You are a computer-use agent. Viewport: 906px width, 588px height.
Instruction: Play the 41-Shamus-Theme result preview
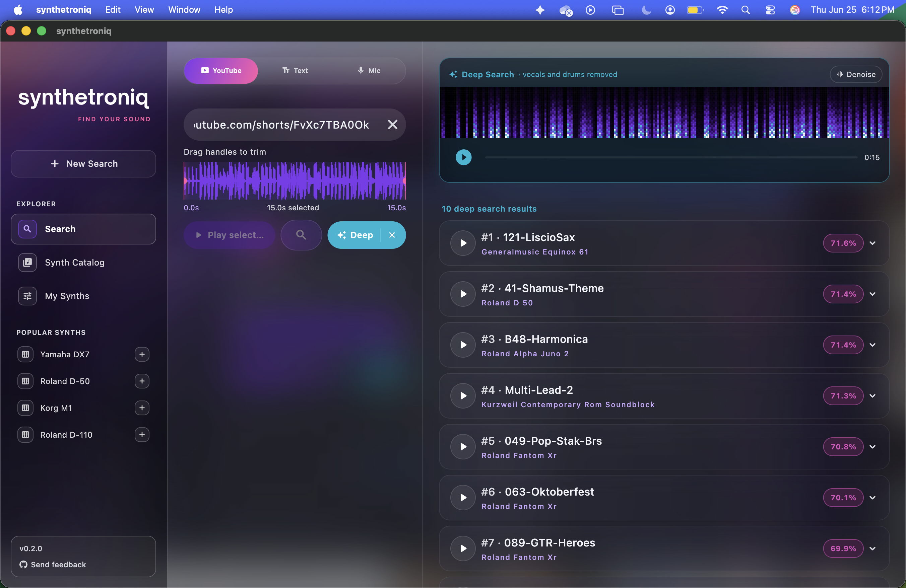(x=463, y=294)
